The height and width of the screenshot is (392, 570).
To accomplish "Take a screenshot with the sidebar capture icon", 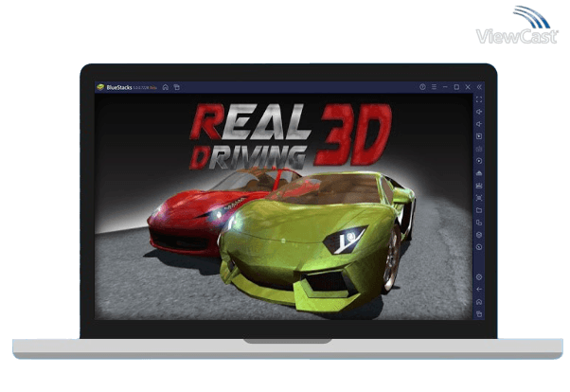I will pyautogui.click(x=479, y=198).
